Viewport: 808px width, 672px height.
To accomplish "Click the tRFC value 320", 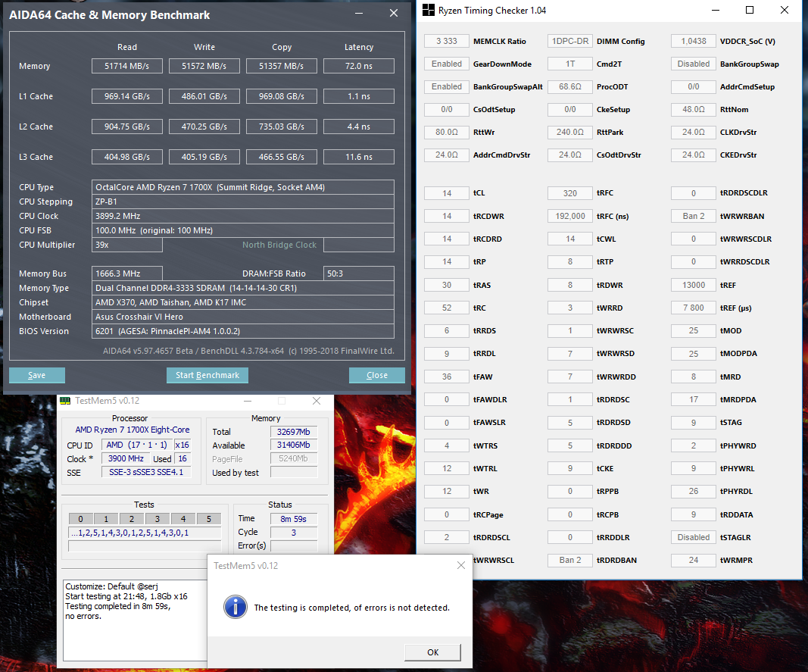I will pos(570,193).
